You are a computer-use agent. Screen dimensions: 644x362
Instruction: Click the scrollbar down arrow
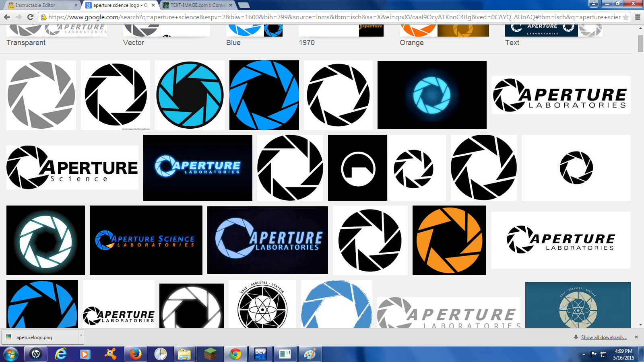(640, 325)
